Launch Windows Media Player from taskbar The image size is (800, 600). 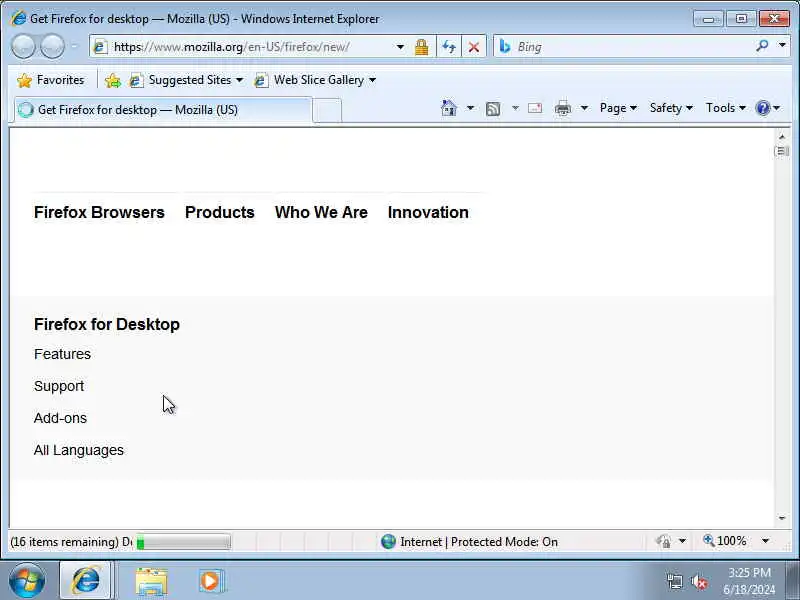210,581
